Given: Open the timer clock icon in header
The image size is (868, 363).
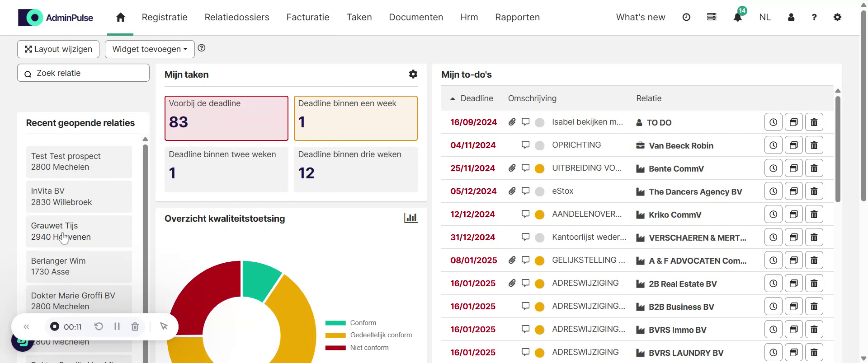Looking at the screenshot, I should (686, 17).
